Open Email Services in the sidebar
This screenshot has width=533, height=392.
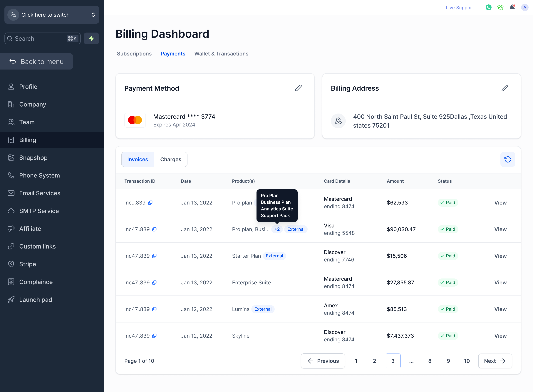pyautogui.click(x=52, y=193)
